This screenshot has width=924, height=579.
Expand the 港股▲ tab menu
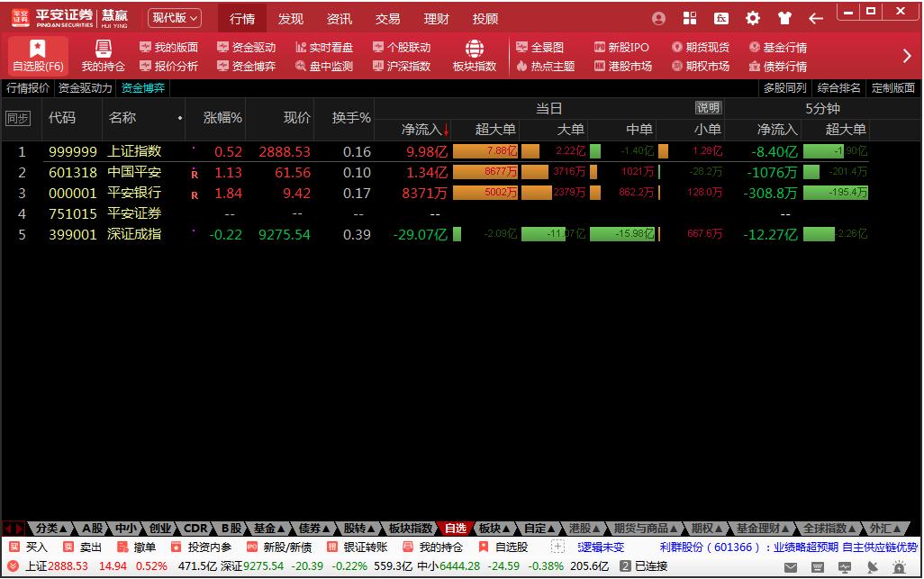click(584, 529)
